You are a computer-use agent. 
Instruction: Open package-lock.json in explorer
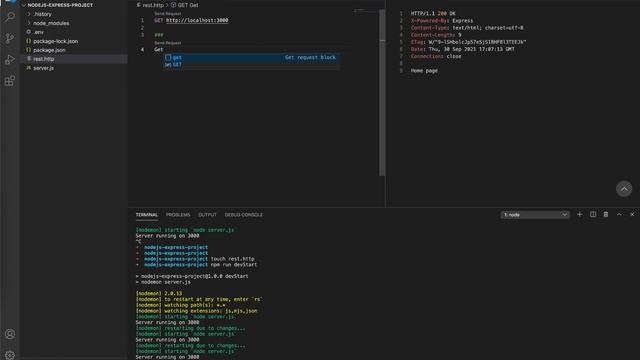pyautogui.click(x=55, y=41)
